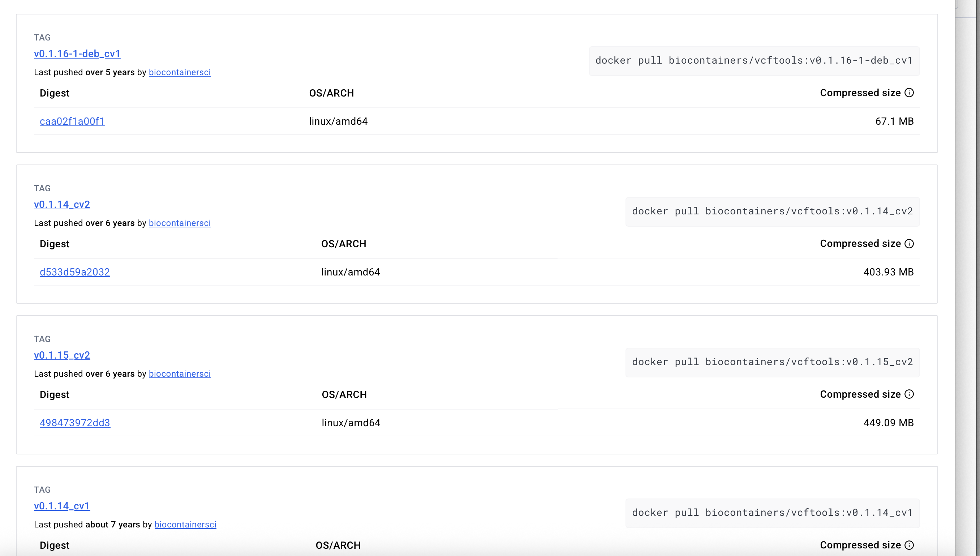980x556 pixels.
Task: Open digest caa02f1a00f1
Action: click(x=72, y=121)
